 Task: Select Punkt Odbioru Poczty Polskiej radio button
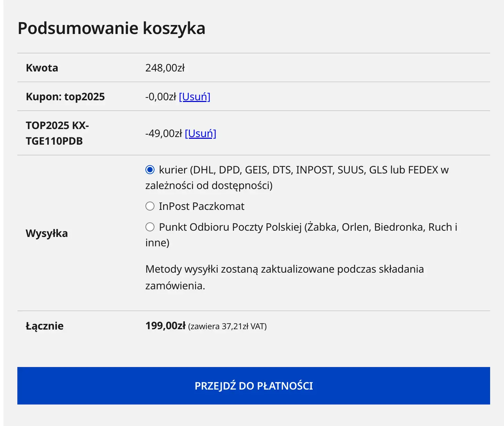(150, 227)
